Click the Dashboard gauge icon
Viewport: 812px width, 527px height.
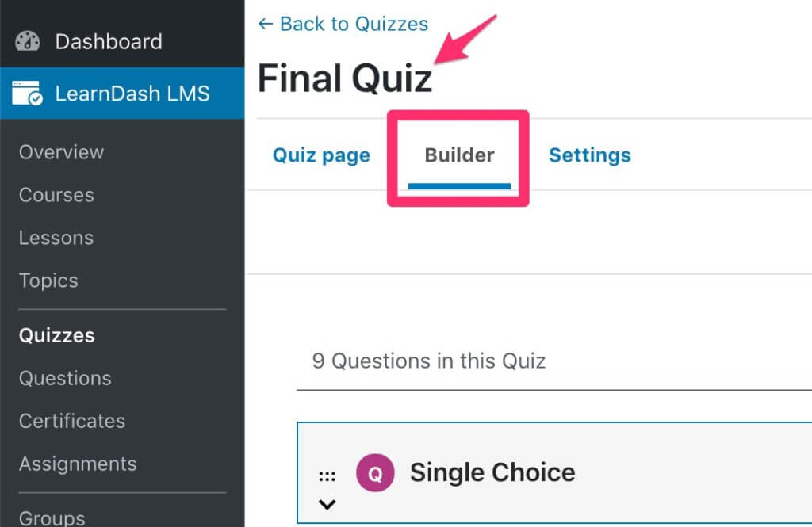click(x=28, y=41)
